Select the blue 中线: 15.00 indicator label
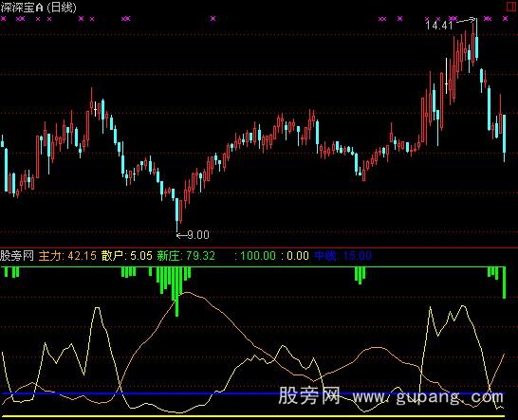Screen dimensions: 518x420 (x=343, y=256)
